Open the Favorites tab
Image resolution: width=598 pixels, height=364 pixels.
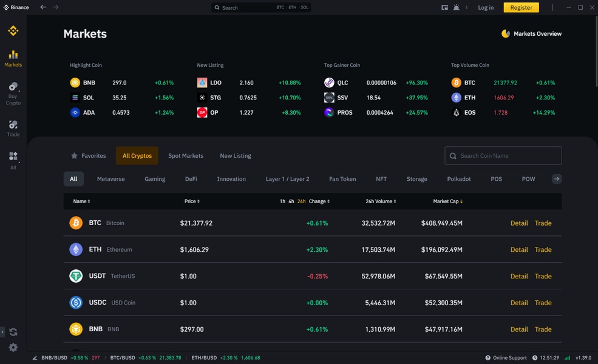click(x=88, y=156)
